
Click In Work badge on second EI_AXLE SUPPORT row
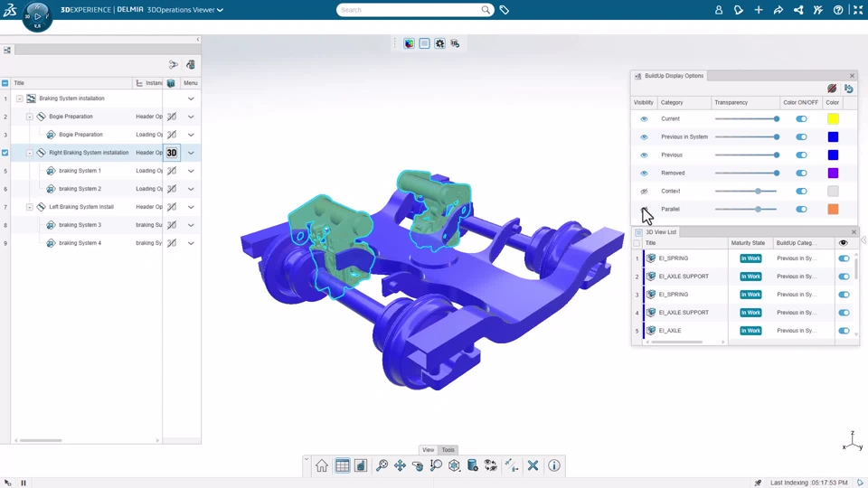tap(750, 313)
